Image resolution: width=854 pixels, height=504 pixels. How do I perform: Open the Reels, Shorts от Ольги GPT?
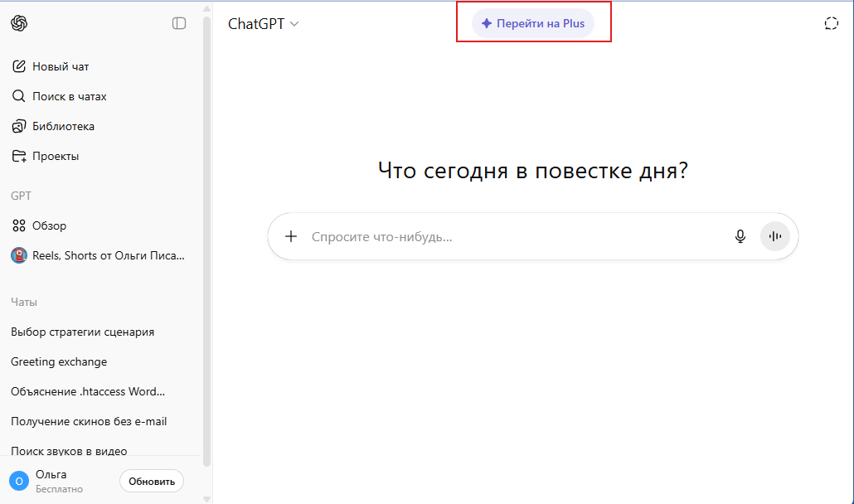(98, 255)
